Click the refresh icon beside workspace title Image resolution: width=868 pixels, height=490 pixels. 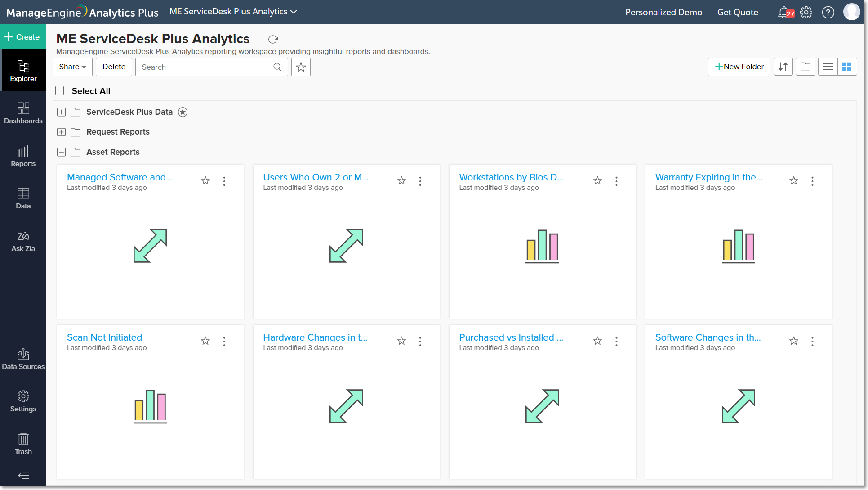pos(273,39)
